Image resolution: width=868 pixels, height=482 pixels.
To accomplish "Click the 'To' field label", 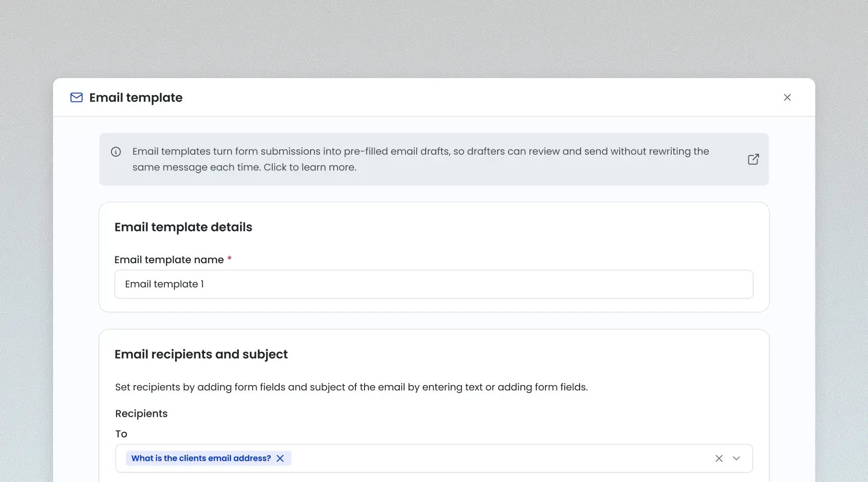I will pyautogui.click(x=121, y=434).
